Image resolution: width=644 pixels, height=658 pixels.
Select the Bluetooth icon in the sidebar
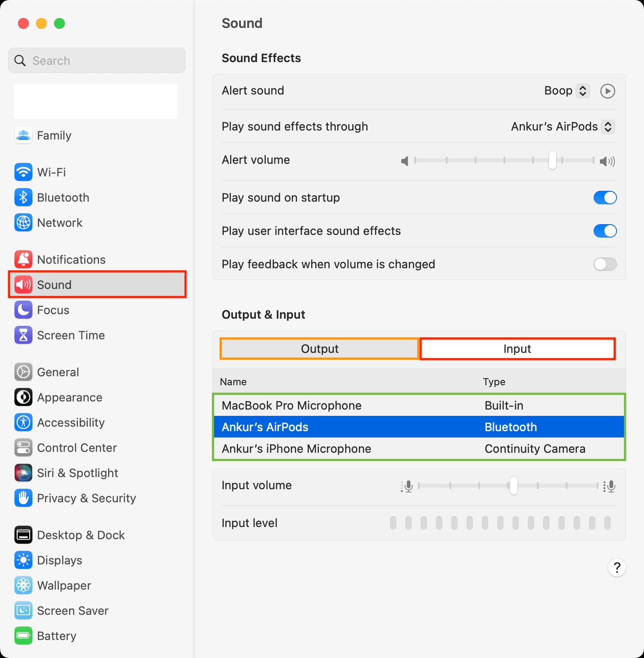point(23,197)
